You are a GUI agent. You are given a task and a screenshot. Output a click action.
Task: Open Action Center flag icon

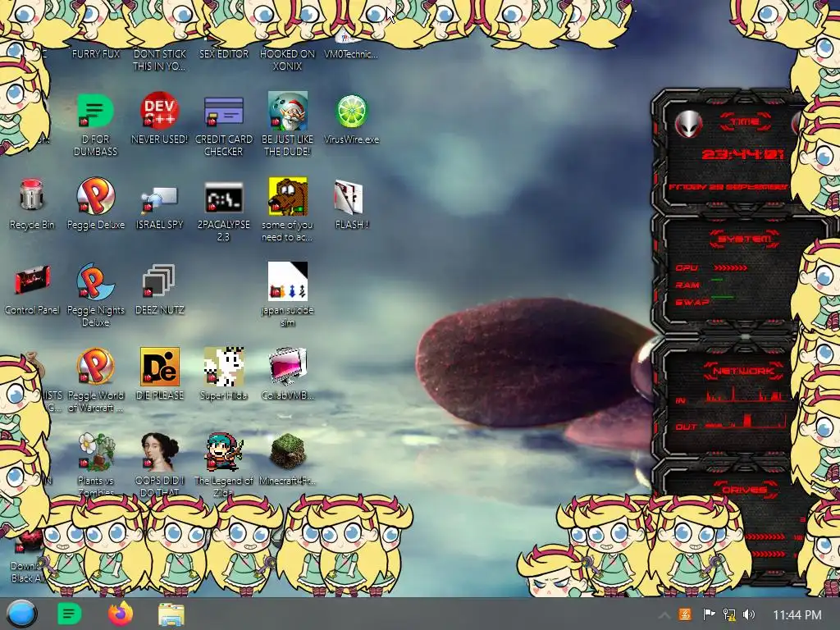(709, 614)
